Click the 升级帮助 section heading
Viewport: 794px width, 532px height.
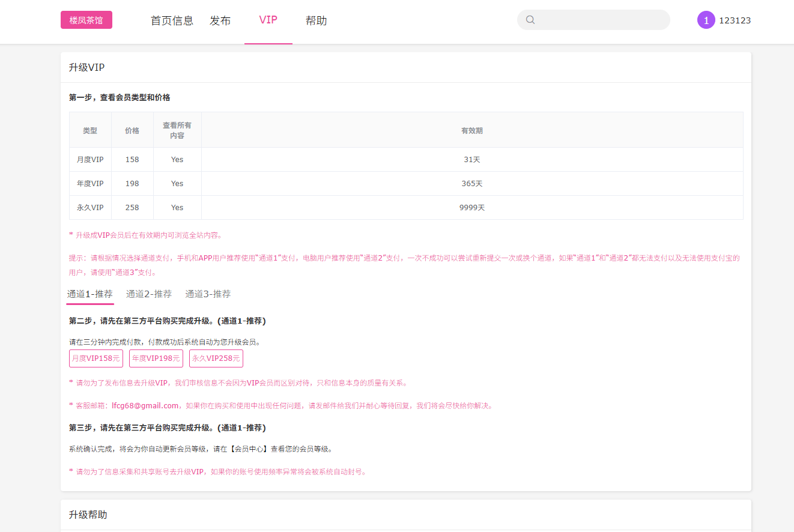pos(88,515)
